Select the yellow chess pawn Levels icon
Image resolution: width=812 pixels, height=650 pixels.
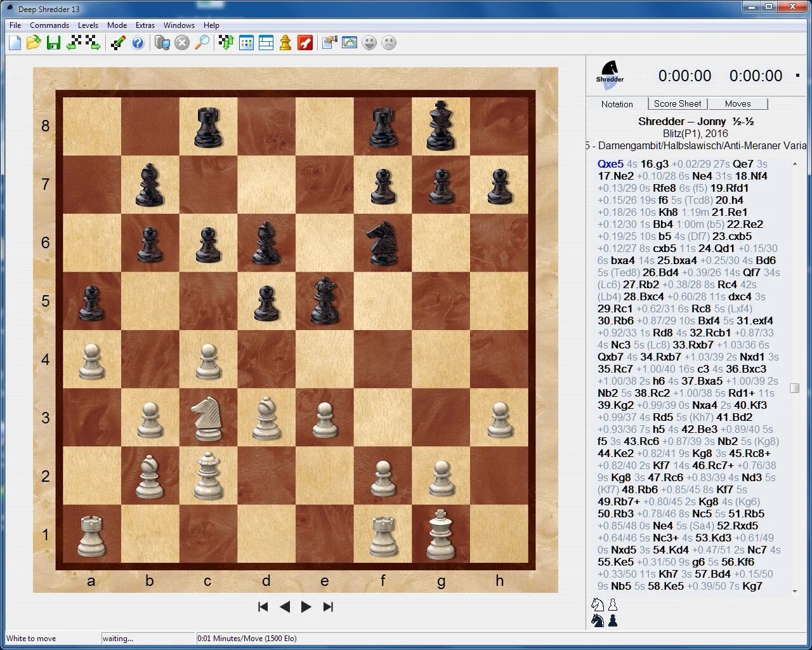pyautogui.click(x=285, y=43)
